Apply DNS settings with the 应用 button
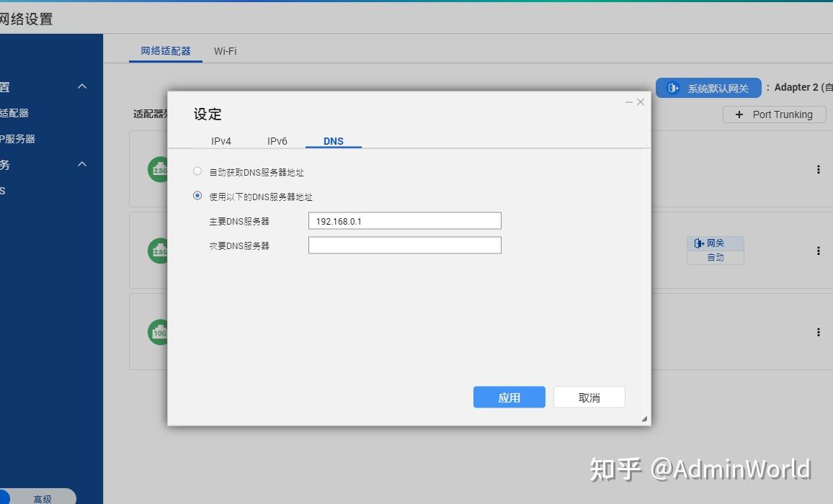Viewport: 833px width, 504px height. coord(509,397)
